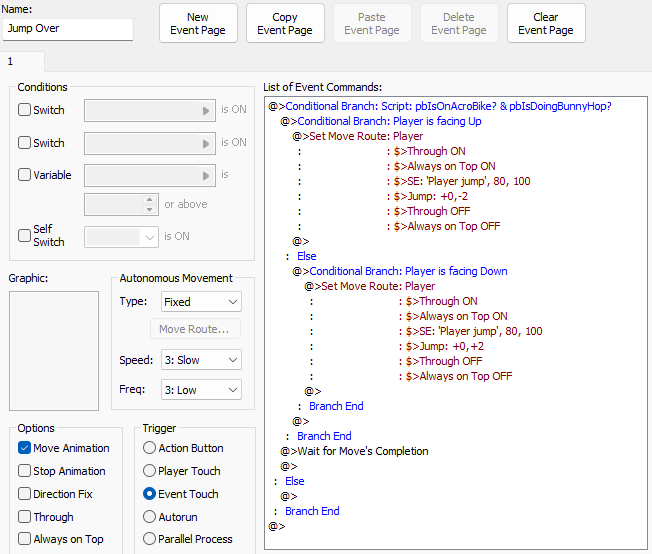The image size is (652, 554).
Task: Select the first 'Through ON' line under facing Up
Action: point(430,151)
